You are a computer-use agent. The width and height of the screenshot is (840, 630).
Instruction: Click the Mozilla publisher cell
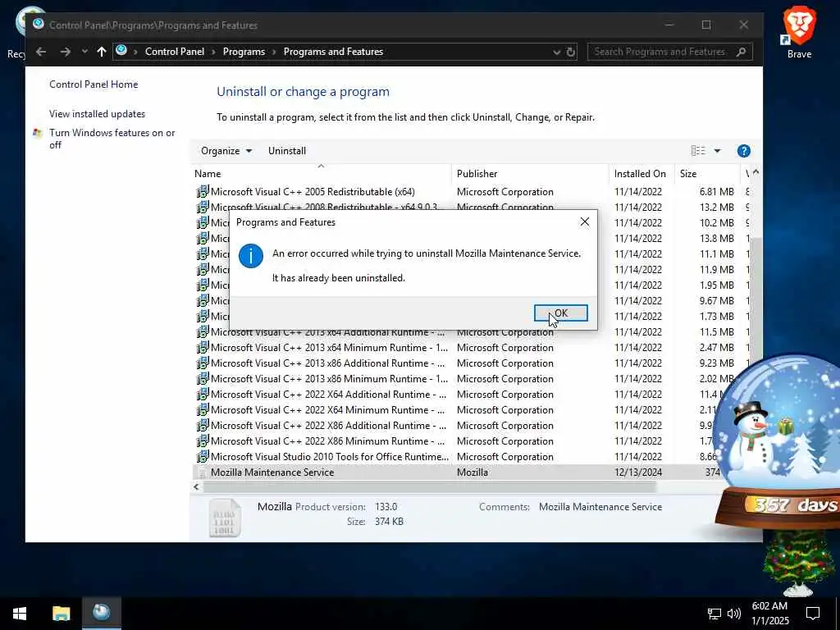[472, 472]
